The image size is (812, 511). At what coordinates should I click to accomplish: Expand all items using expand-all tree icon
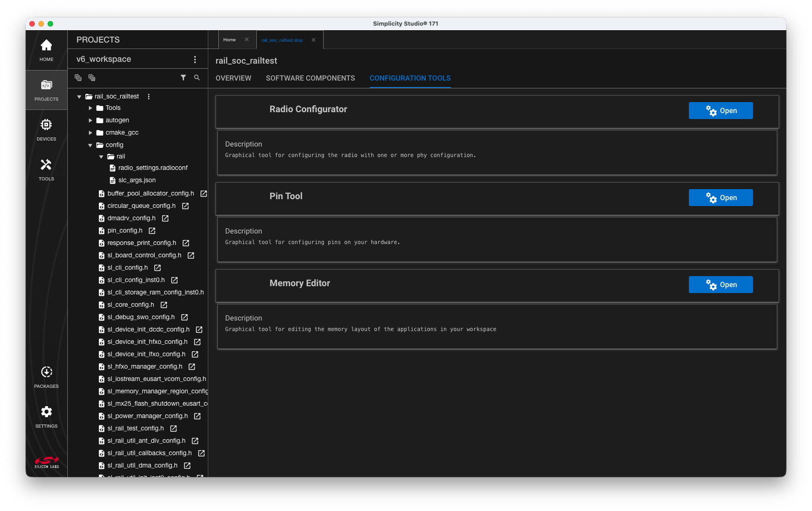(x=92, y=78)
